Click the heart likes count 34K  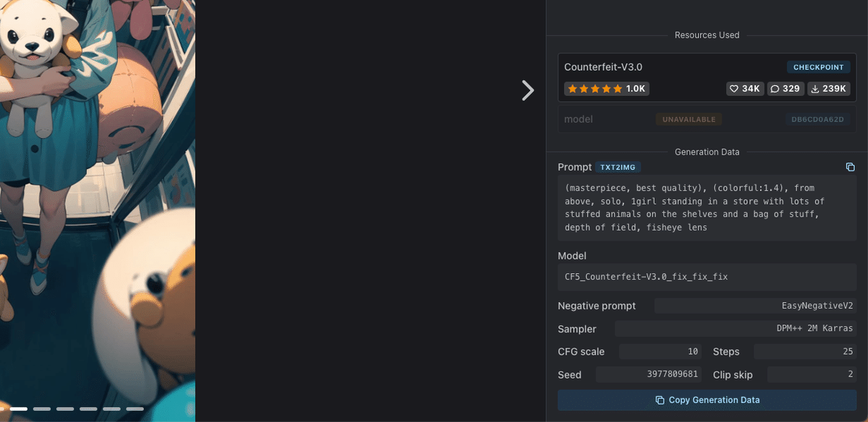click(x=745, y=89)
